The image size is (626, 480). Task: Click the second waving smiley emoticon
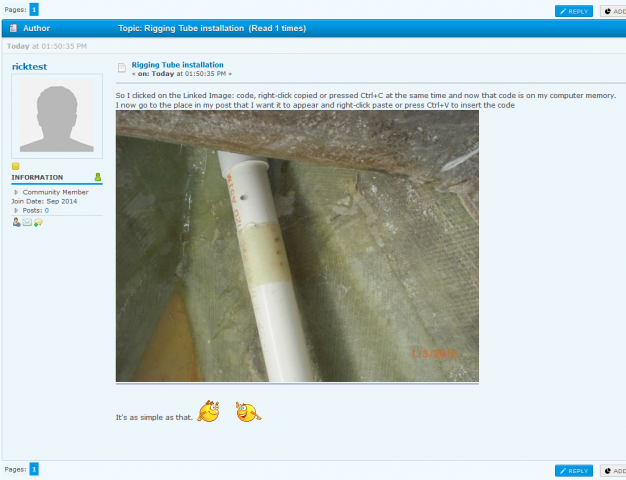248,412
